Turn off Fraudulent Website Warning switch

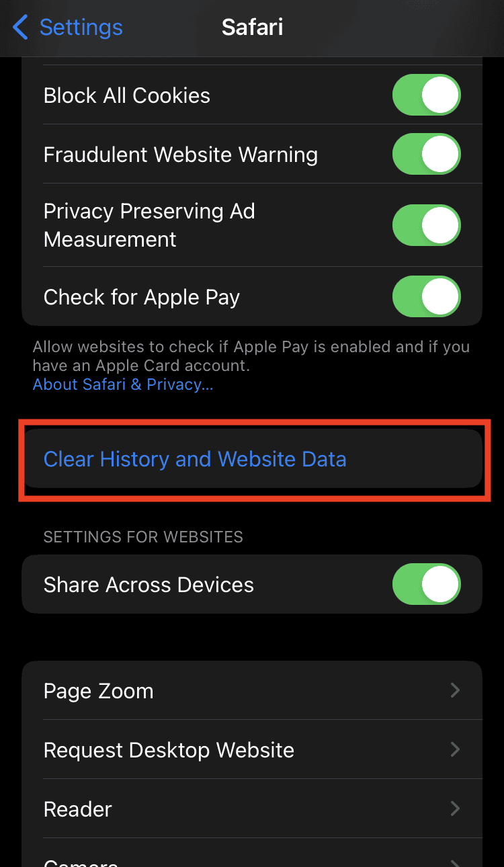tap(427, 155)
